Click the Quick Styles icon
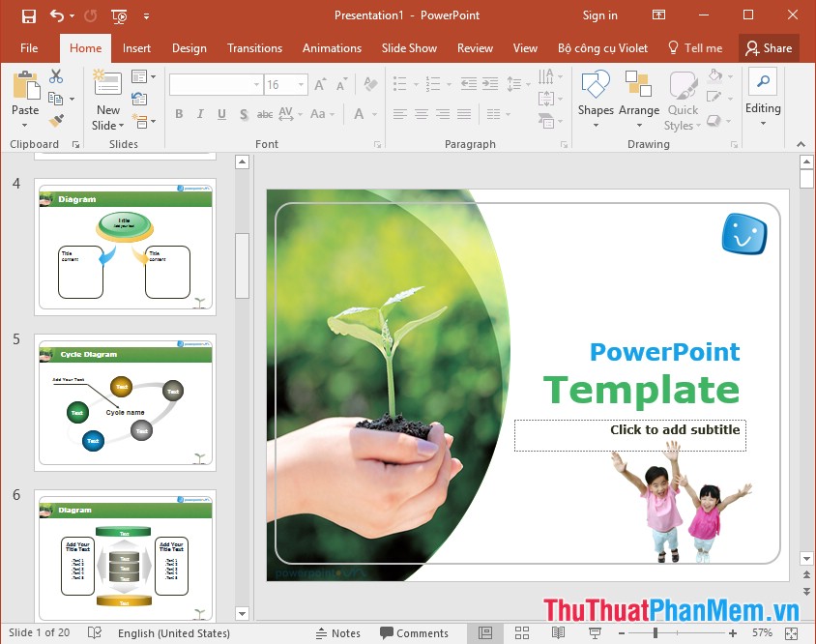 coord(683,85)
